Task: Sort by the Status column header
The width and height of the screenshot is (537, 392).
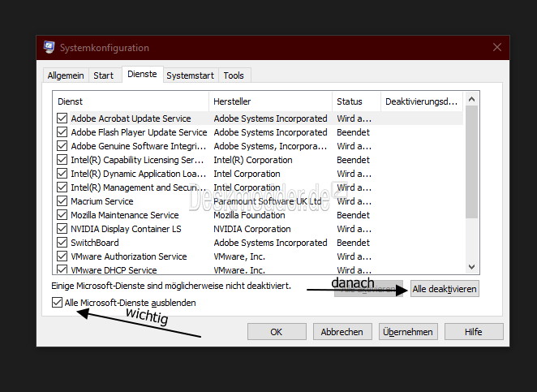Action: click(x=356, y=101)
